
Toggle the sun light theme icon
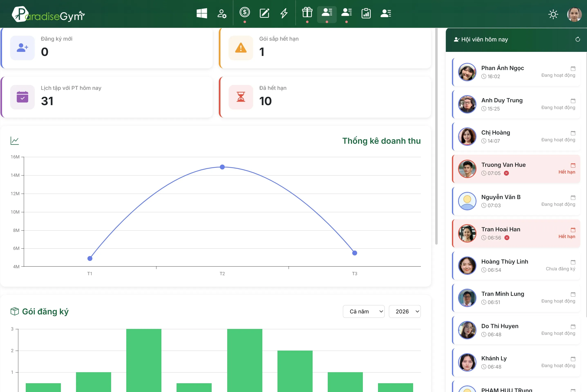click(553, 14)
